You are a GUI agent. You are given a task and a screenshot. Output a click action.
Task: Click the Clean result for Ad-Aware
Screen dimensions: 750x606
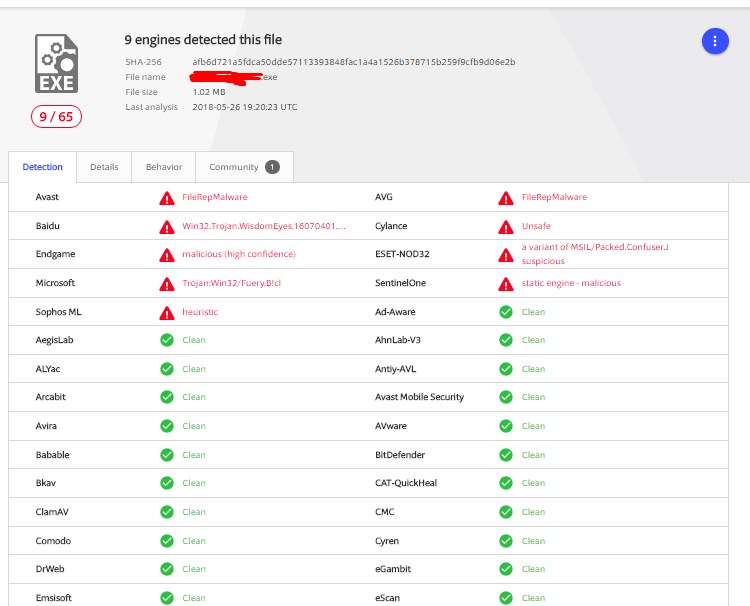(x=533, y=312)
